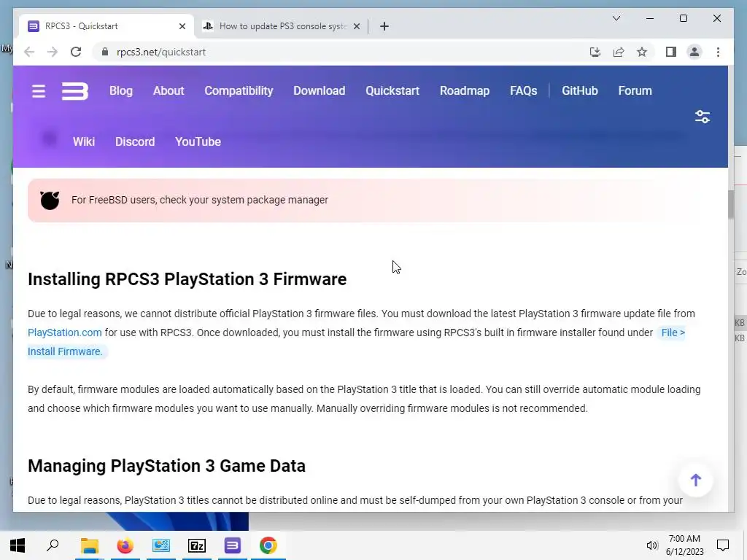The width and height of the screenshot is (747, 560).
Task: Select the RPCS3 - Quickstart tab
Action: coord(107,26)
